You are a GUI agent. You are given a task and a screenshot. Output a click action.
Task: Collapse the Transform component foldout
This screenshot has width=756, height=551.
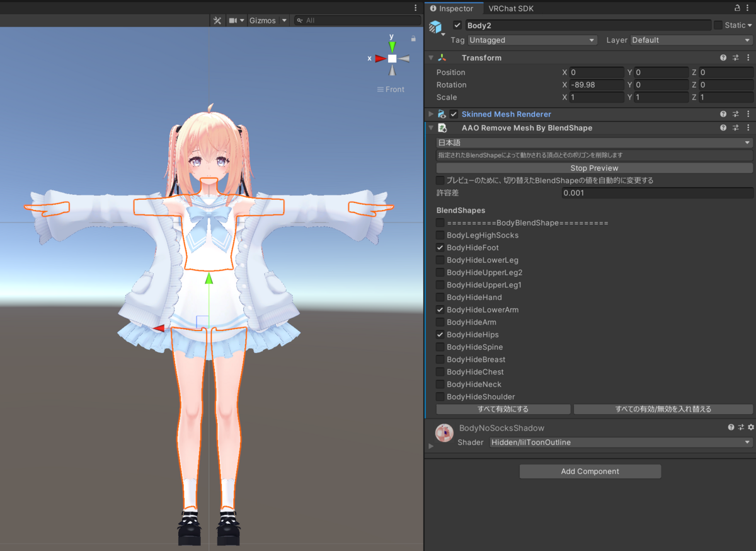click(x=431, y=58)
